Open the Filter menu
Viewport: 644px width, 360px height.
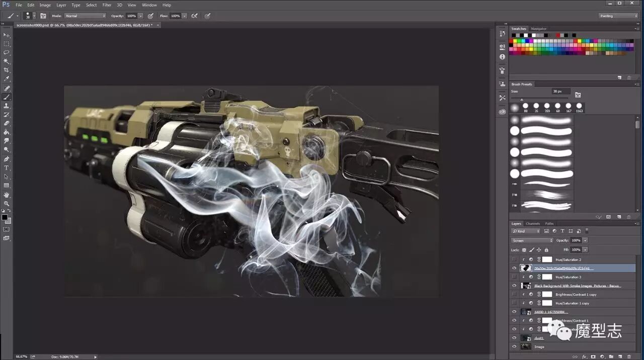[107, 5]
